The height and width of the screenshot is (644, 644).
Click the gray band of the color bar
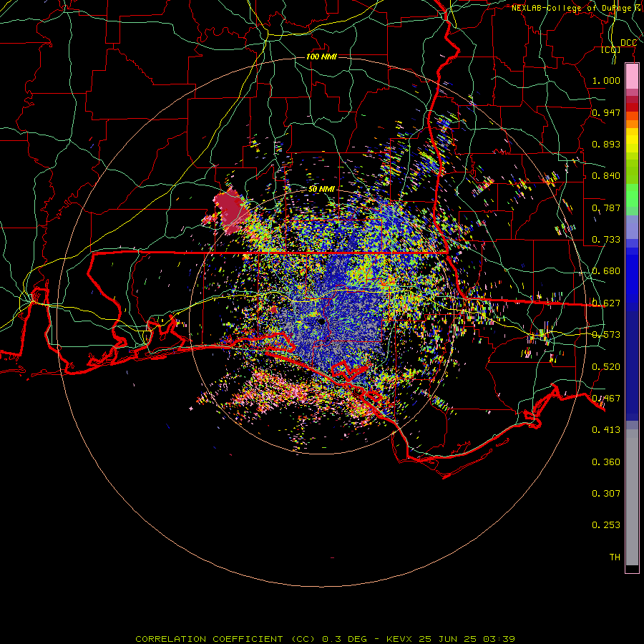click(632, 497)
